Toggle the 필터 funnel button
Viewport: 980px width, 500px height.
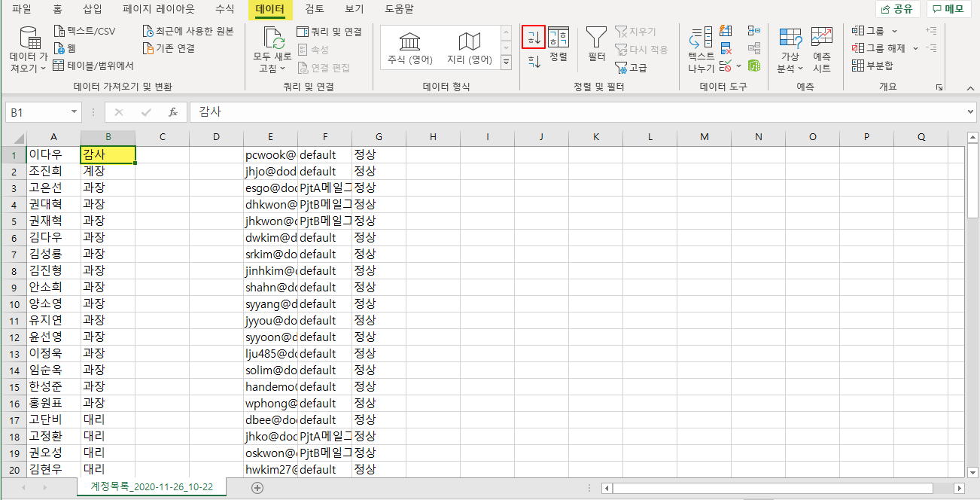pyautogui.click(x=596, y=44)
